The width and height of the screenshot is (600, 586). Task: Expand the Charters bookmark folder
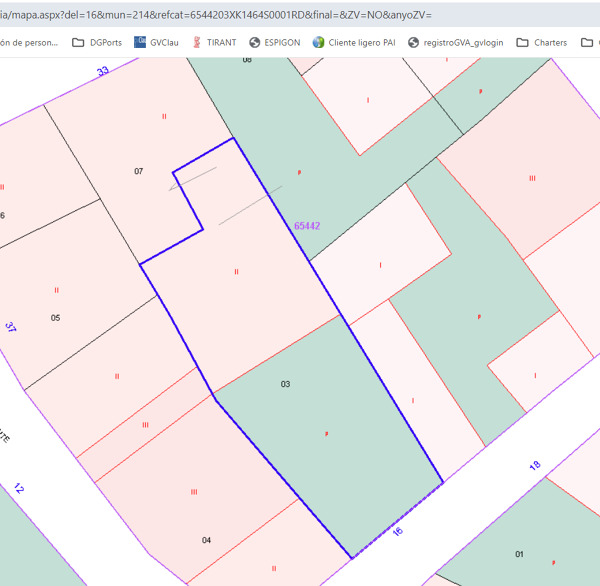541,43
